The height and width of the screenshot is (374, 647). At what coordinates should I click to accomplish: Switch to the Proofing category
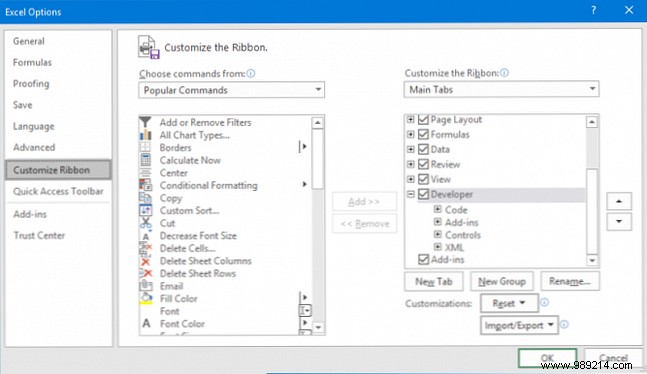coord(31,84)
